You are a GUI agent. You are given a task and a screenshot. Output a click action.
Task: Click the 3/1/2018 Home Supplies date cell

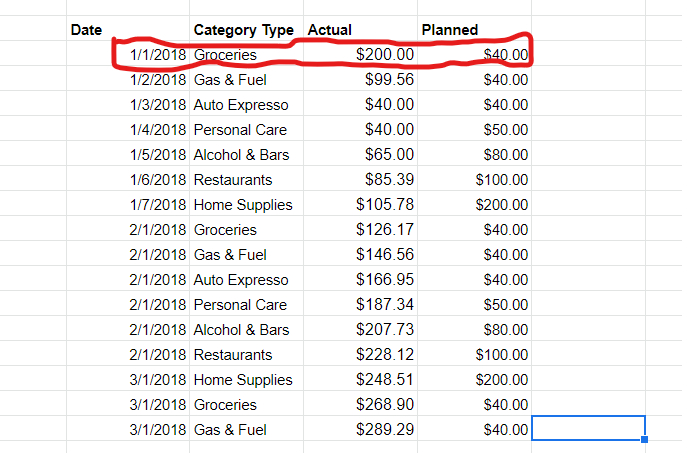(128, 379)
